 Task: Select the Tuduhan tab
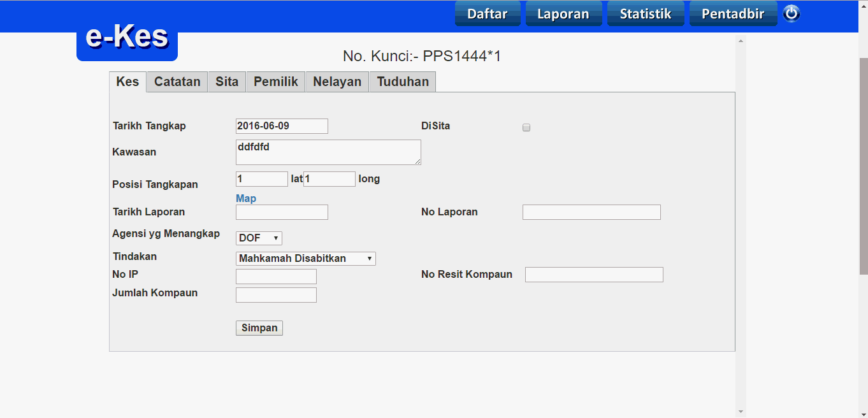[x=403, y=82]
